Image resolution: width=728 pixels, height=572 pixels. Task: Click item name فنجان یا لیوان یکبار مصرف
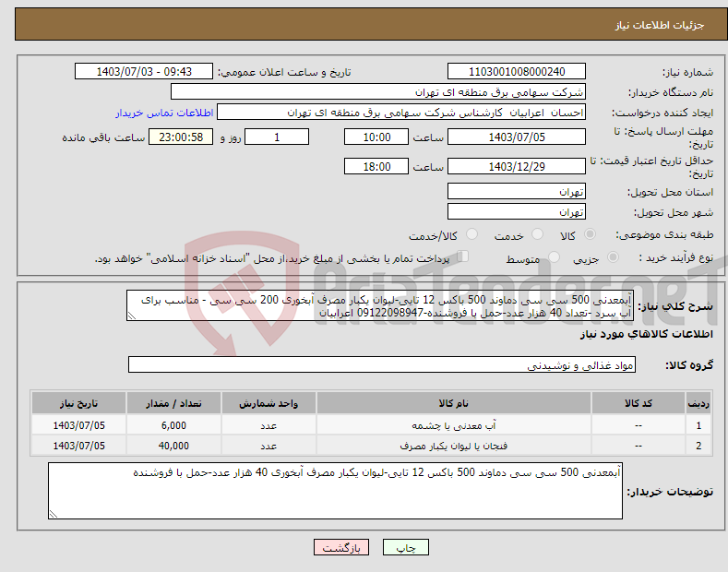point(454,446)
